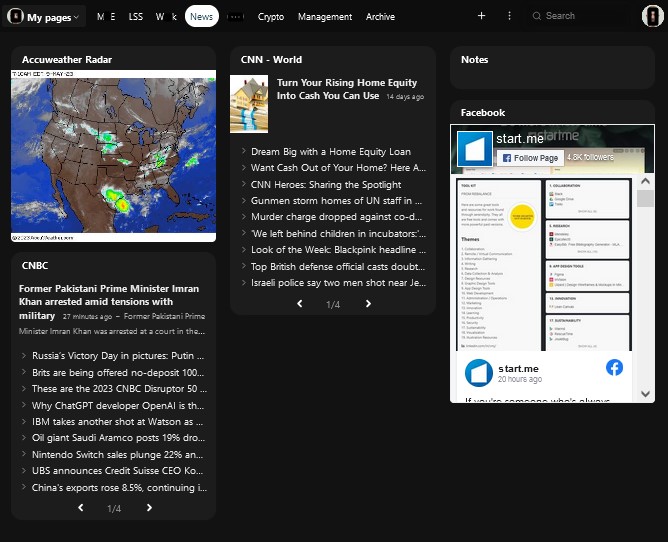This screenshot has height=542, width=668.
Task: Open 'Want Cash Out of Your Home?' article
Action: 338,168
